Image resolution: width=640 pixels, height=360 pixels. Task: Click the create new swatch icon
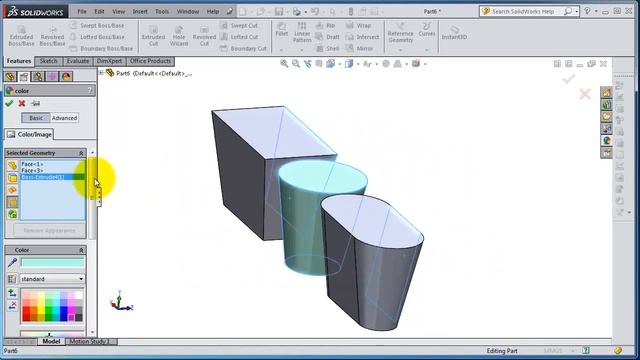point(12,279)
